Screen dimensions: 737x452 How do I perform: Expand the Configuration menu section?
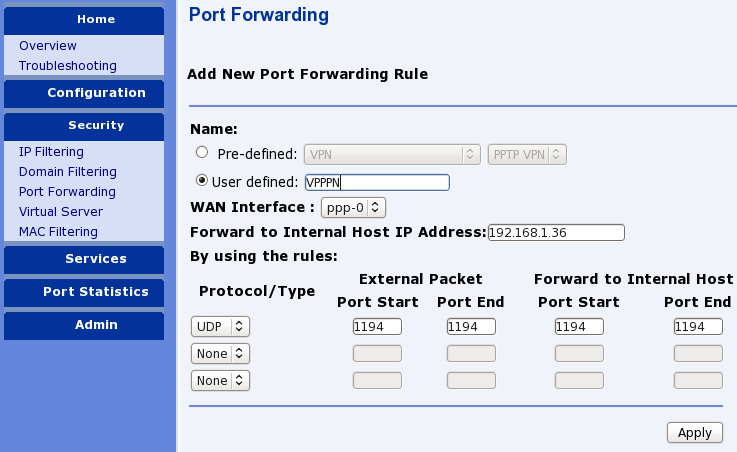(x=96, y=93)
